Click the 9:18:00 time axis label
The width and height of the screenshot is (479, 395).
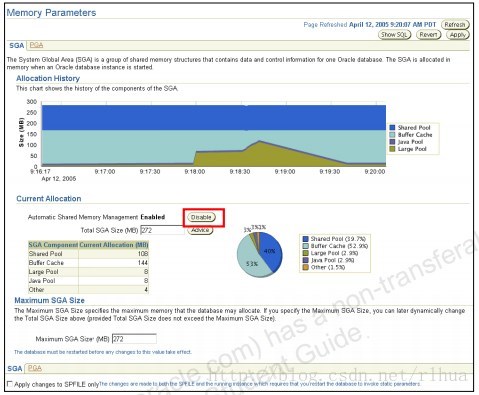coord(195,172)
